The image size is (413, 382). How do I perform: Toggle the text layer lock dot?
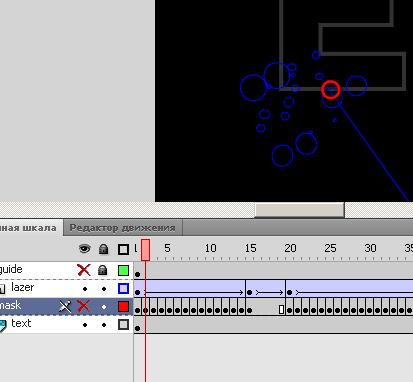pyautogui.click(x=104, y=325)
